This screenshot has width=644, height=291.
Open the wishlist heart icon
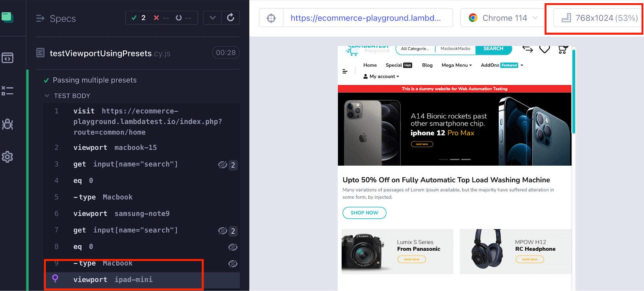point(545,49)
